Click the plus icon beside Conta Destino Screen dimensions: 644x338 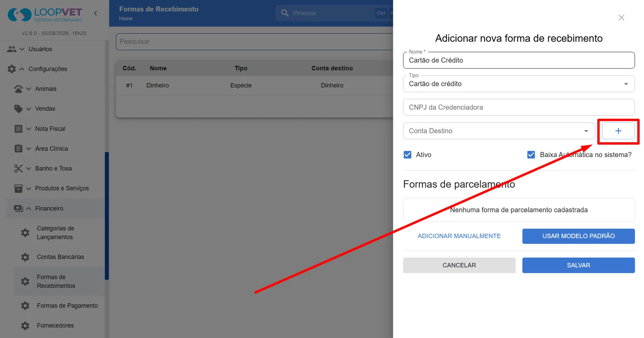[618, 131]
